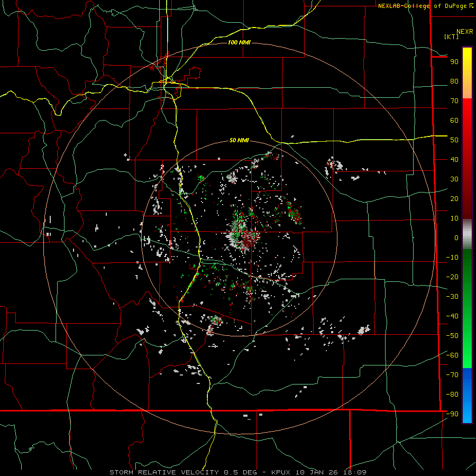Image resolution: width=476 pixels, height=476 pixels.
Task: Click the positive "80" scale value
Action: (x=454, y=81)
